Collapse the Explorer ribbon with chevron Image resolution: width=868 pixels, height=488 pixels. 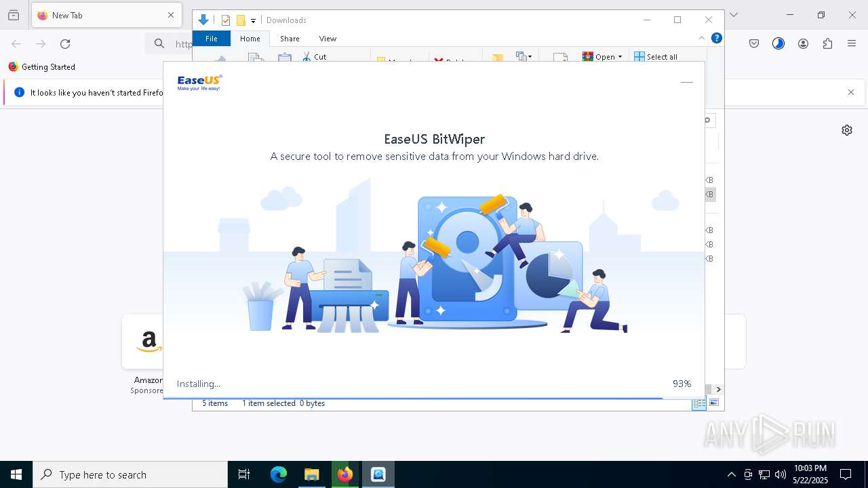click(702, 38)
